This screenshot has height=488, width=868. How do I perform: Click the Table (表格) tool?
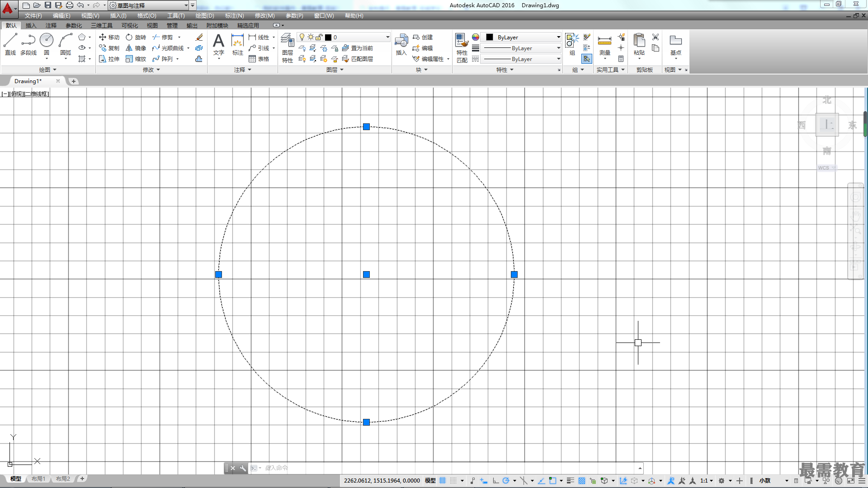point(259,59)
